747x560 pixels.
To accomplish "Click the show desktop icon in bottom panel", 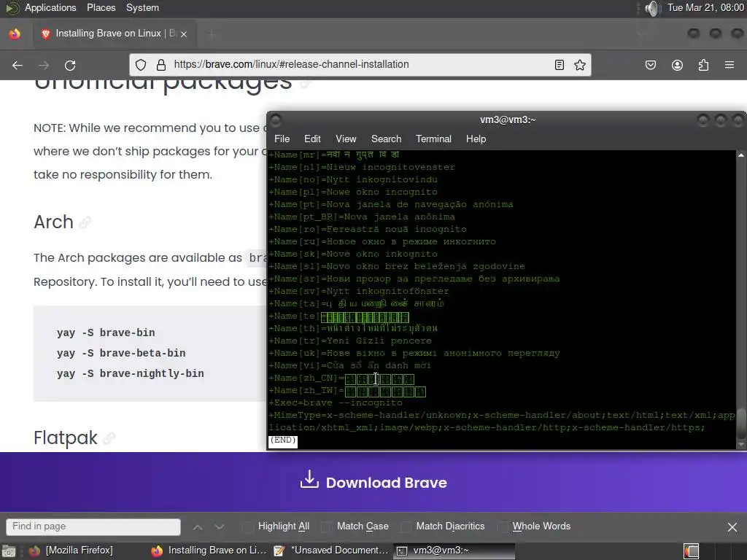I will pos(9,551).
